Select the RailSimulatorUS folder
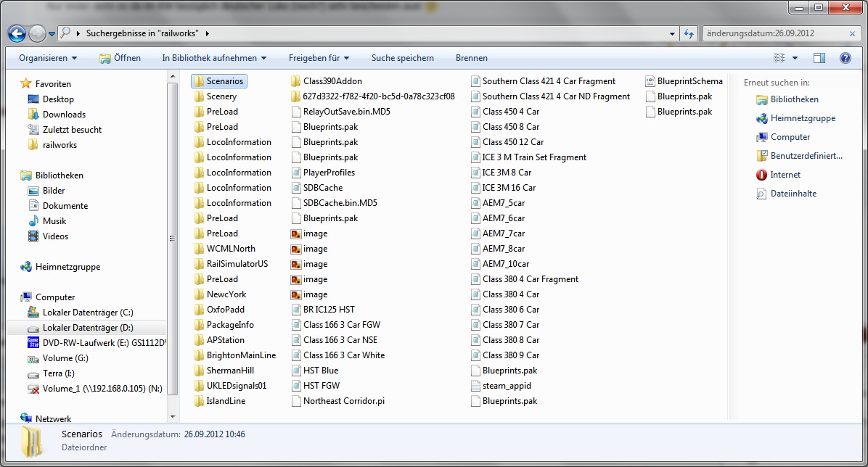Image resolution: width=868 pixels, height=467 pixels. pos(232,264)
